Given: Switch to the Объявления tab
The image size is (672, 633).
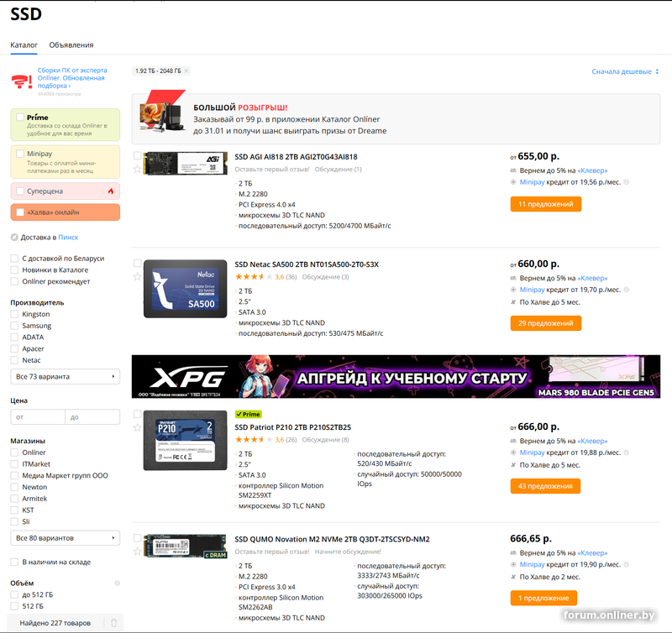Looking at the screenshot, I should (x=71, y=45).
